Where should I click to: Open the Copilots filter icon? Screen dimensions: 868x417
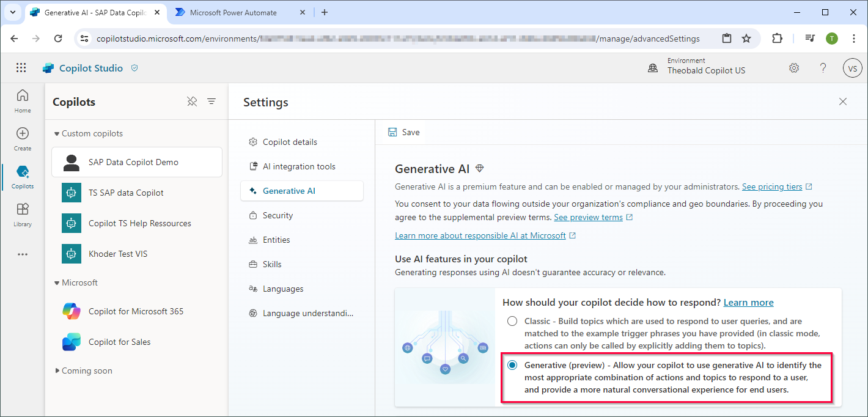click(x=211, y=101)
